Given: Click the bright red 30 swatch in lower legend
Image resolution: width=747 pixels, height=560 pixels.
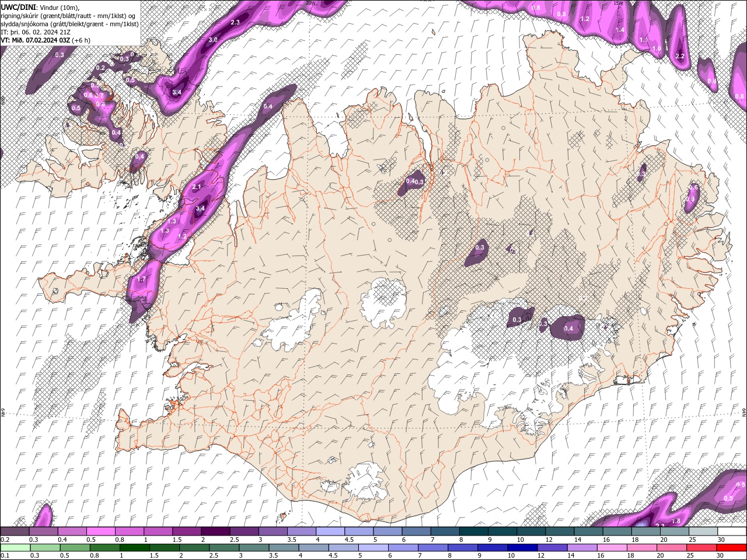Looking at the screenshot, I should click(x=731, y=548).
